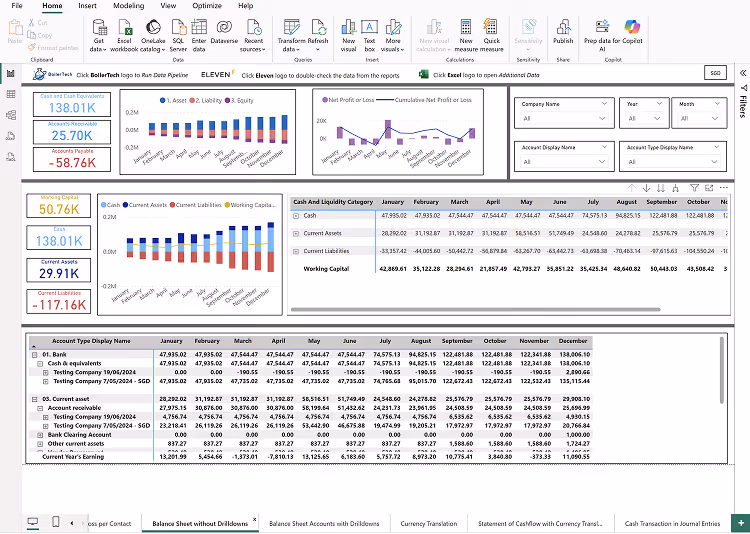Insert a Text box
Image resolution: width=750 pixels, height=534 pixels.
(369, 36)
